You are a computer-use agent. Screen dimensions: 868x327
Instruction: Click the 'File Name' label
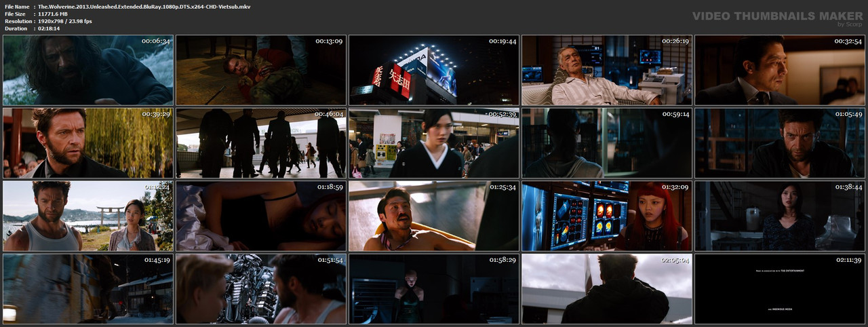[x=17, y=6]
